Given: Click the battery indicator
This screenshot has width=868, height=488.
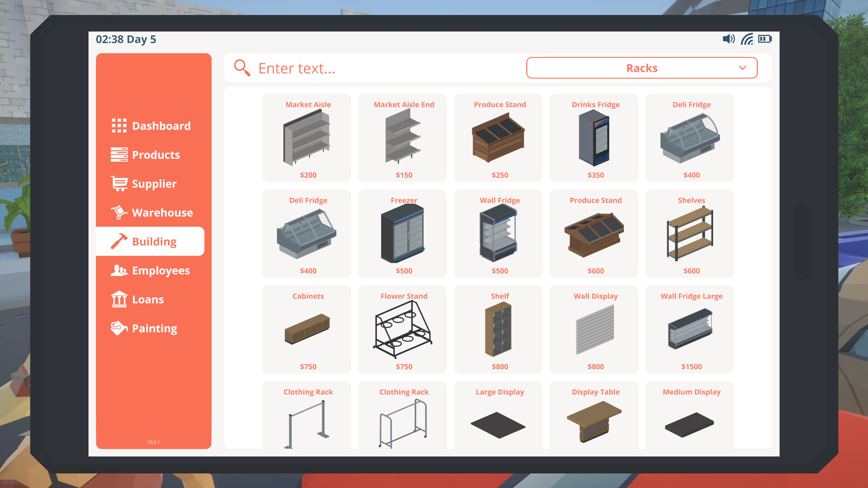Looking at the screenshot, I should pos(765,39).
